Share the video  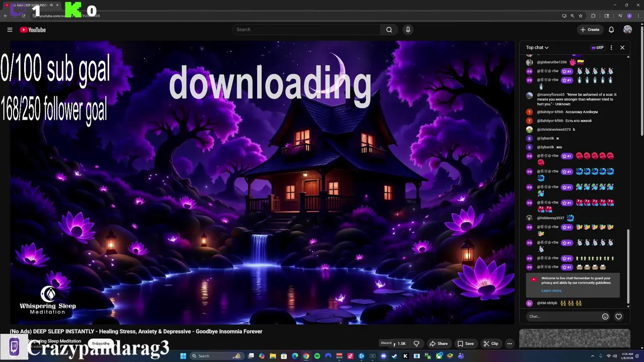click(438, 343)
